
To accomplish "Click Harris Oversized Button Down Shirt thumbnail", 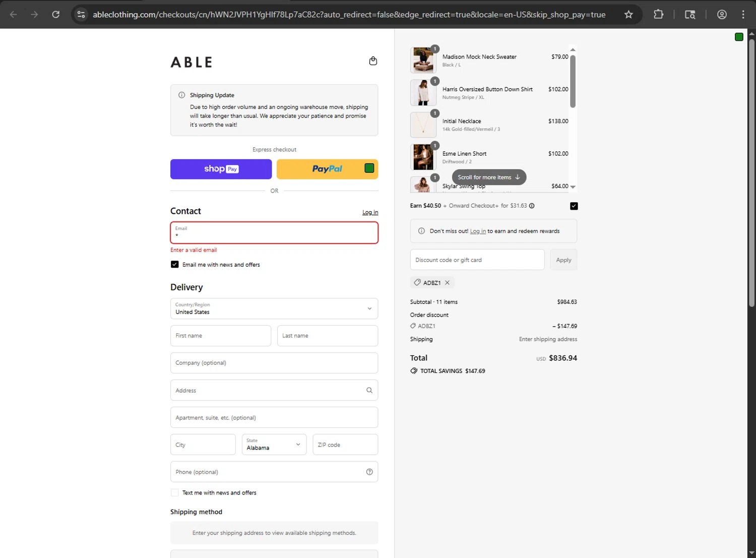I will 423,93.
